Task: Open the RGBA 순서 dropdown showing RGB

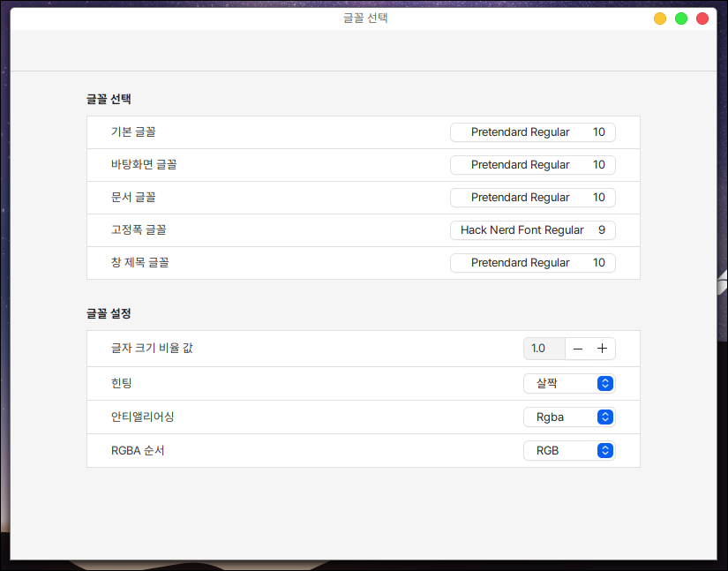Action: (x=569, y=451)
